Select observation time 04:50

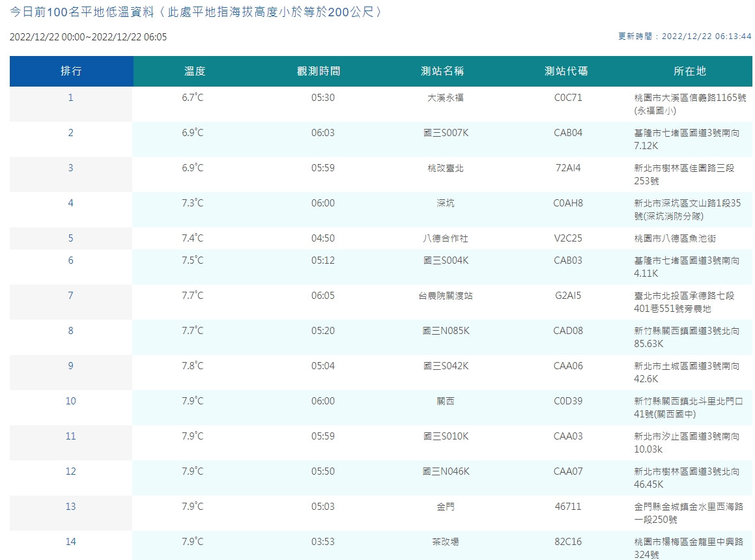pyautogui.click(x=322, y=238)
